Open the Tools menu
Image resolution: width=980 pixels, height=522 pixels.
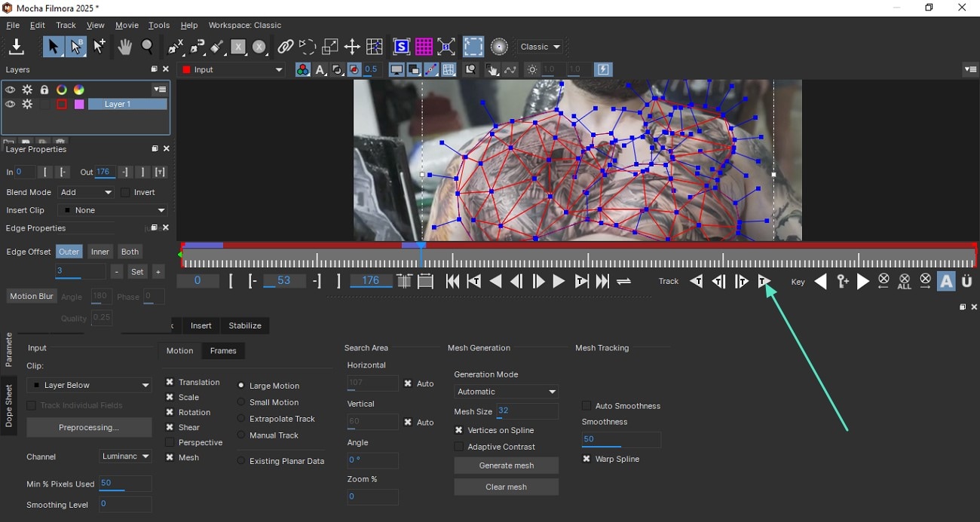pyautogui.click(x=159, y=26)
